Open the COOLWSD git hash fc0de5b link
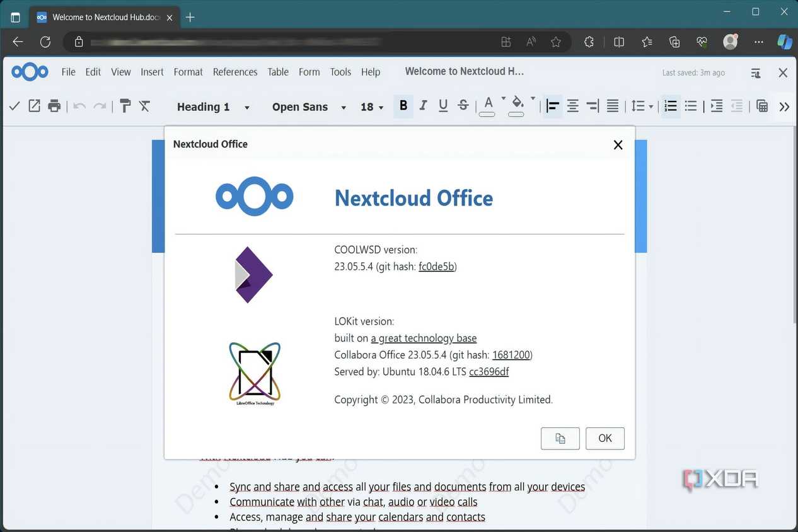This screenshot has height=532, width=798. [x=437, y=267]
